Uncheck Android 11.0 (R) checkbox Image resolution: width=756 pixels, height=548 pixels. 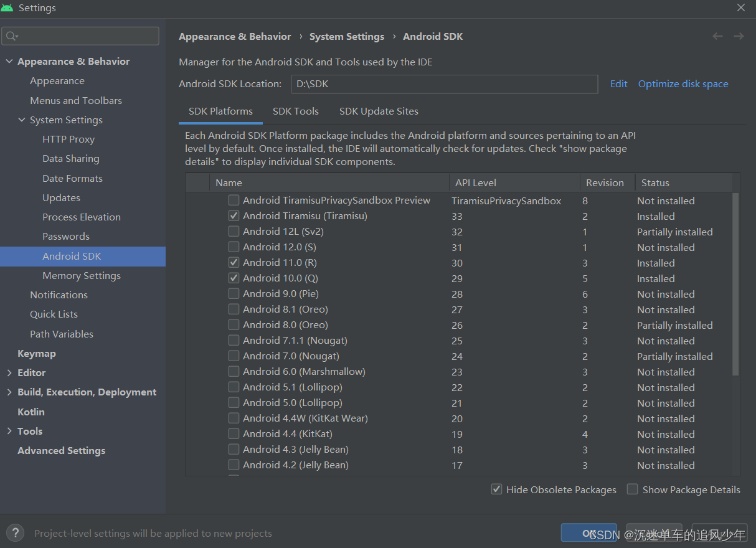click(x=234, y=263)
